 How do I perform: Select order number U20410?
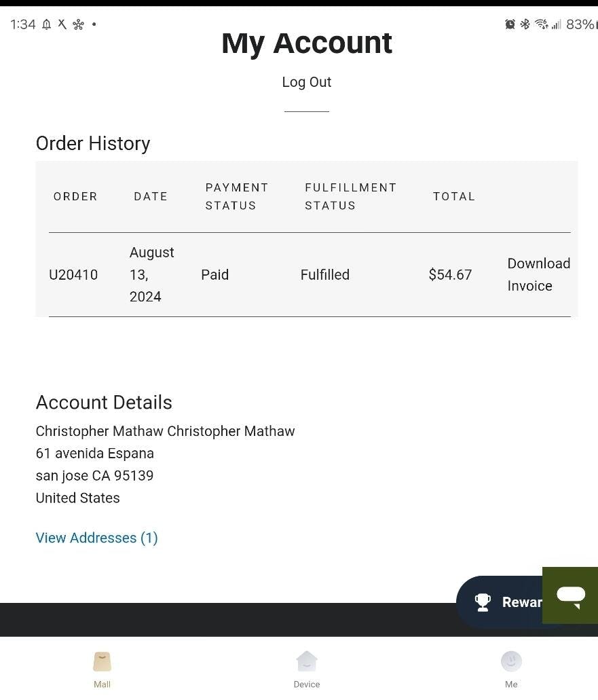click(73, 275)
